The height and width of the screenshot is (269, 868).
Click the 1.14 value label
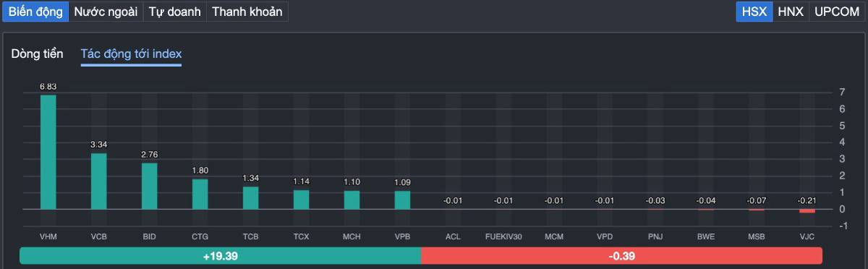[301, 182]
